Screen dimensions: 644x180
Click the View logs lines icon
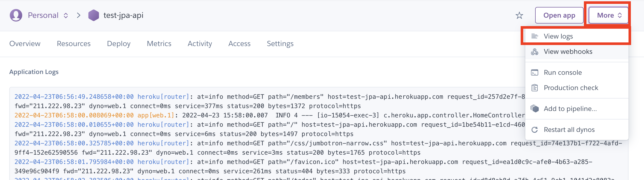[535, 36]
